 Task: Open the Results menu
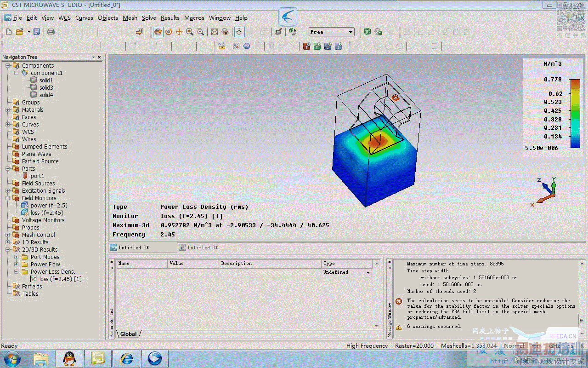click(x=170, y=18)
